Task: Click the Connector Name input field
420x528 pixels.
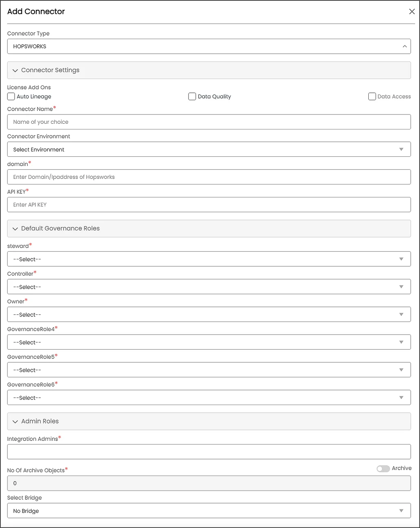Action: (x=209, y=122)
